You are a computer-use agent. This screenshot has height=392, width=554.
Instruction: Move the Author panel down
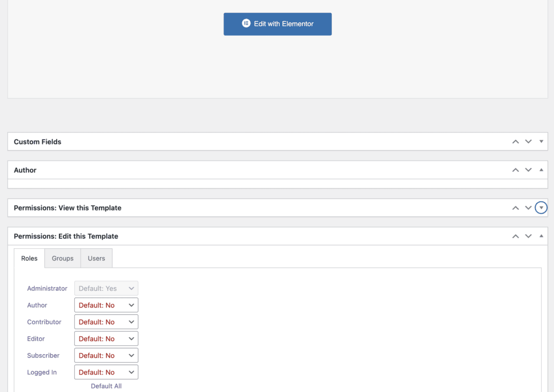pyautogui.click(x=528, y=170)
